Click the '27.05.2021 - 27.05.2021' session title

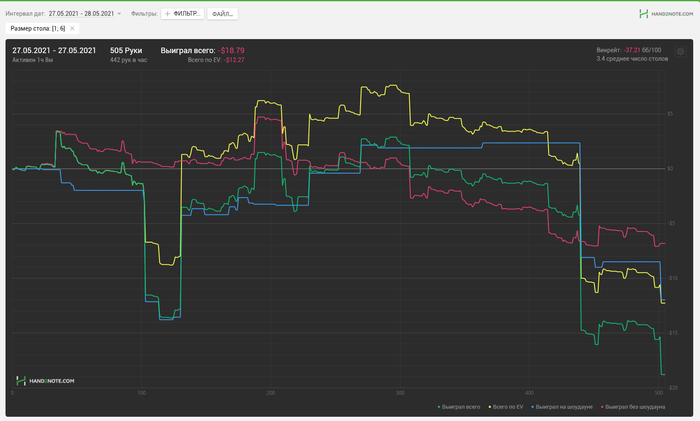54,50
